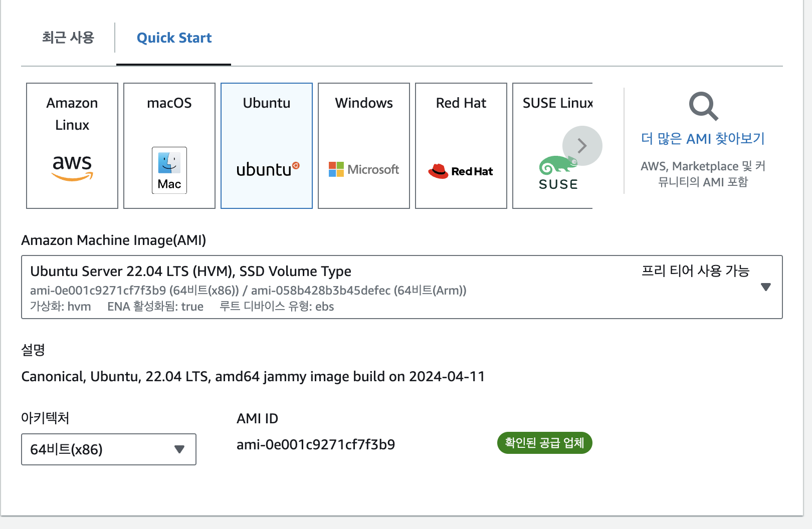
Task: Click the AMI search magnifier icon
Action: coord(703,106)
